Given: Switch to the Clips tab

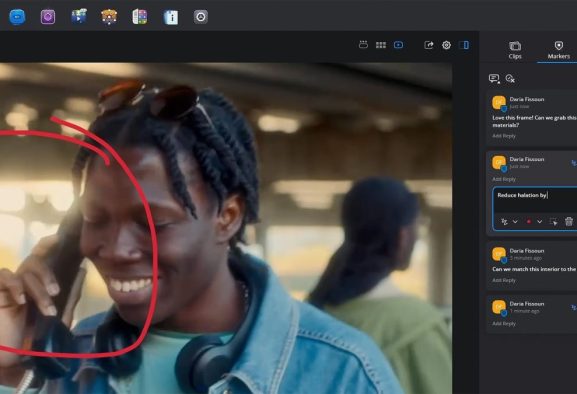Looking at the screenshot, I should click(x=515, y=50).
